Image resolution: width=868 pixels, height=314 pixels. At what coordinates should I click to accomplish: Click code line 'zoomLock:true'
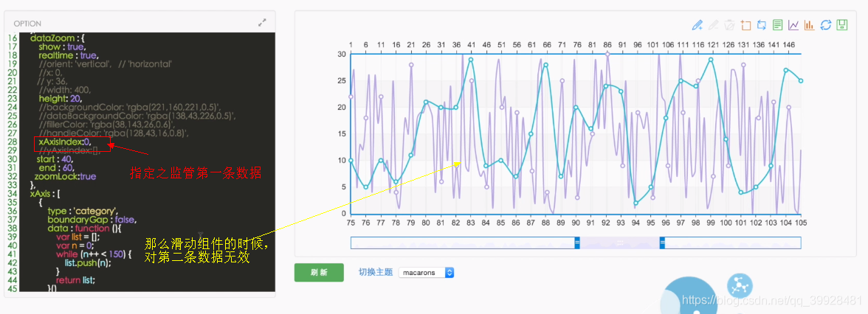point(65,177)
